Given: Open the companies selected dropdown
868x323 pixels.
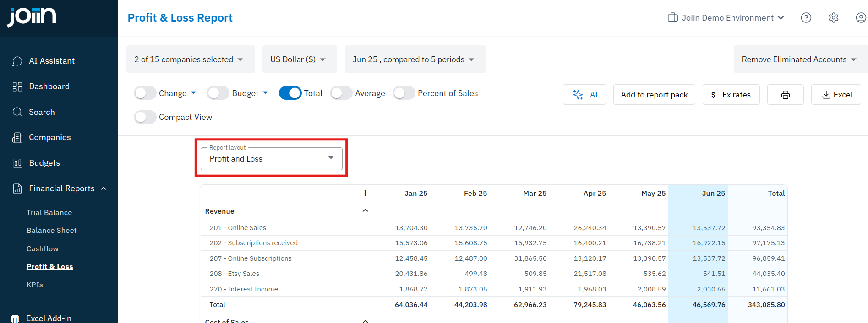Looking at the screenshot, I should (x=191, y=59).
